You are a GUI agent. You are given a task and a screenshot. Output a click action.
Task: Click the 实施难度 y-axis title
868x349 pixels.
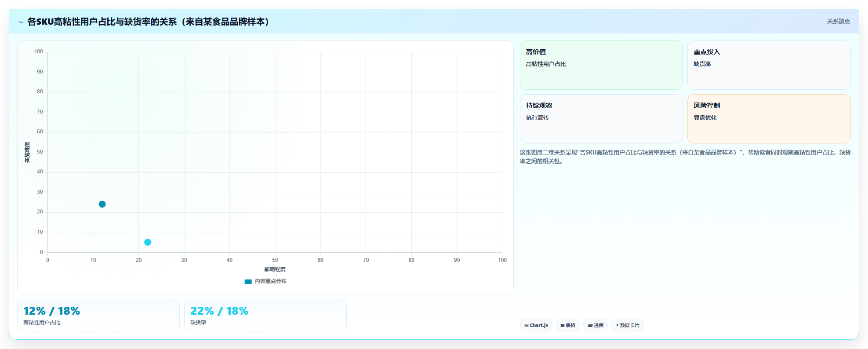(27, 152)
